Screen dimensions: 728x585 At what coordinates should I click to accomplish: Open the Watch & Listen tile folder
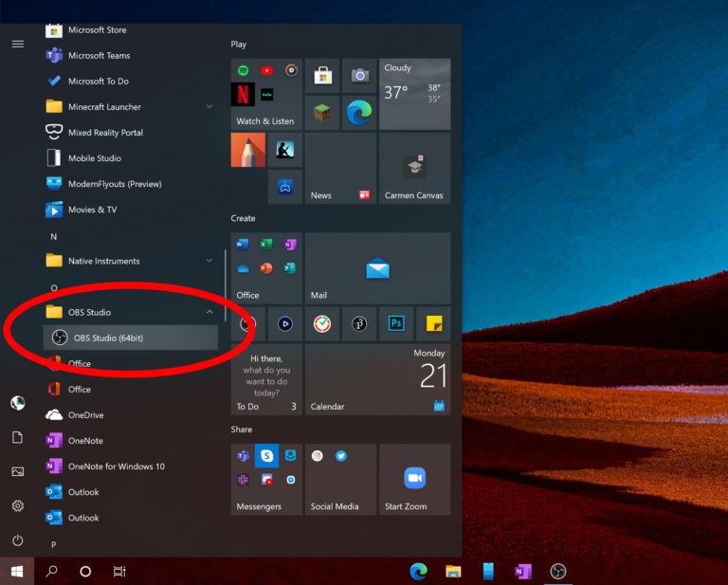tap(266, 94)
